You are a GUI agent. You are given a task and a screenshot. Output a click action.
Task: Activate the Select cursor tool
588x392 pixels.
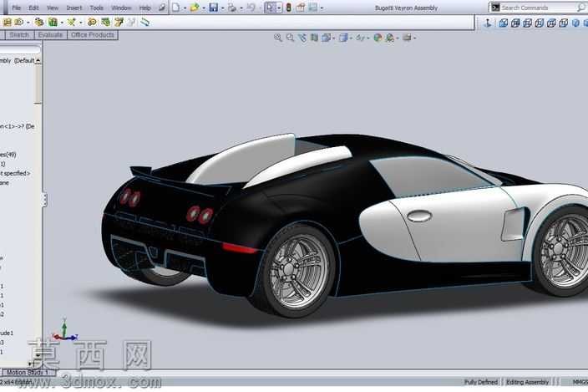click(270, 8)
